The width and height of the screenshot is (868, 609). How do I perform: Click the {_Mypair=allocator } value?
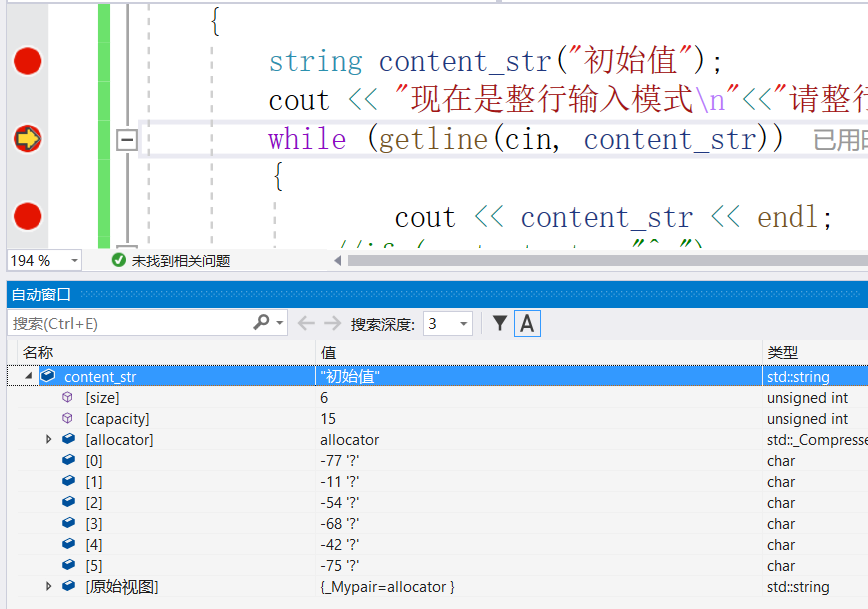tap(388, 587)
